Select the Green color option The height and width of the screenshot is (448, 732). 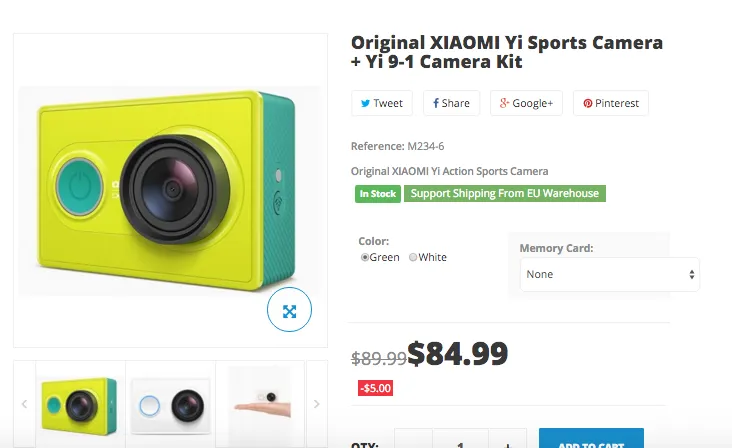365,257
